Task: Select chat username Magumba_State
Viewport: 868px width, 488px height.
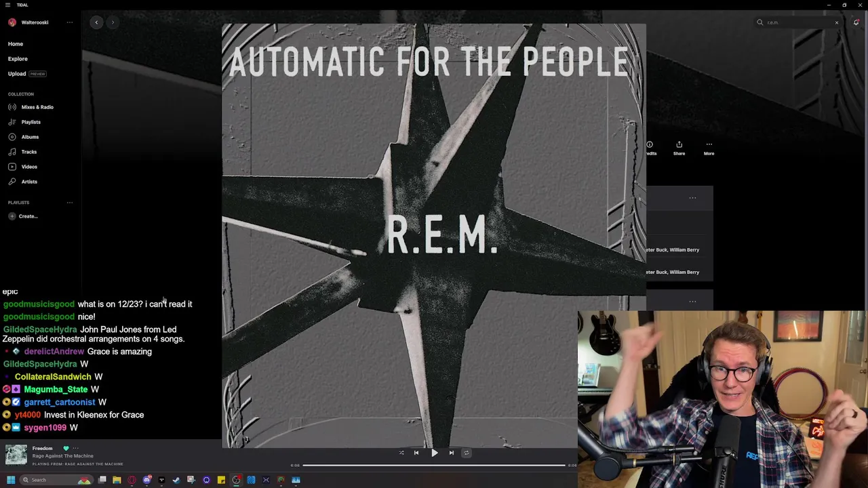Action: (x=56, y=390)
